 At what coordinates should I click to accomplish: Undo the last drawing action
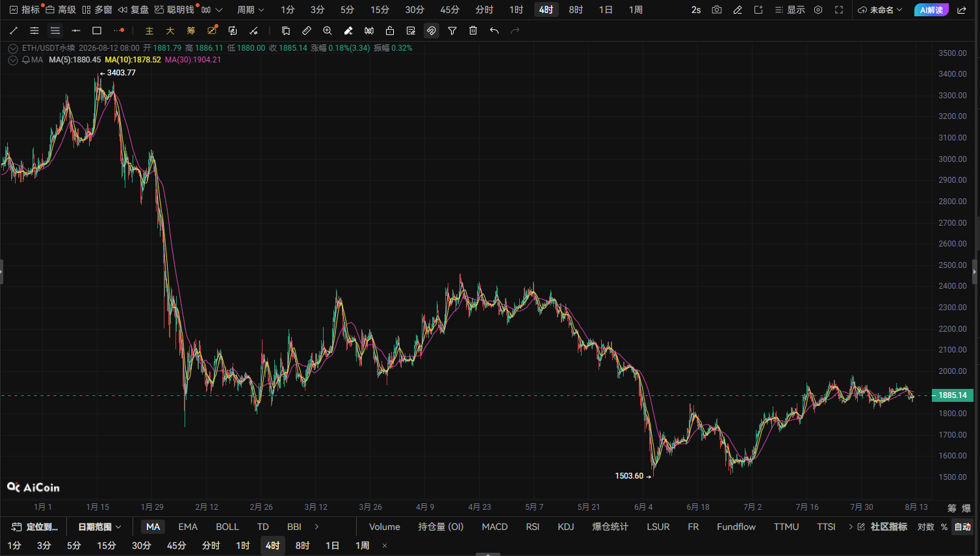pos(494,31)
